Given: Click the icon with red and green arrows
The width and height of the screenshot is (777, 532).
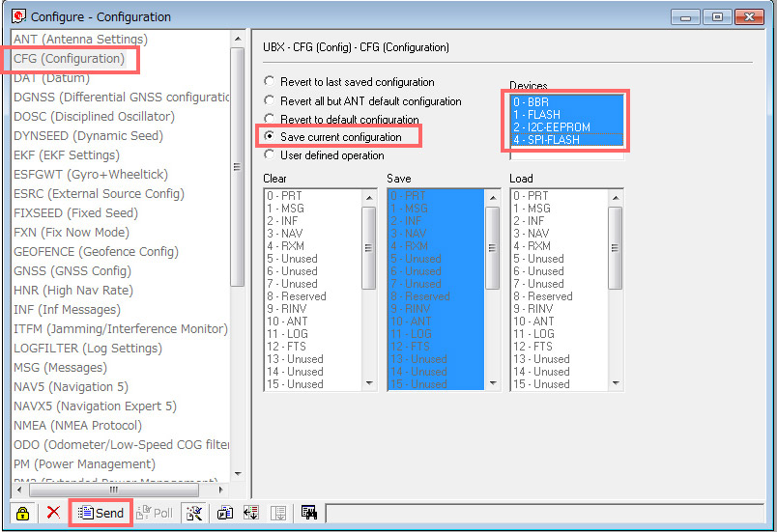Looking at the screenshot, I should pos(248,513).
